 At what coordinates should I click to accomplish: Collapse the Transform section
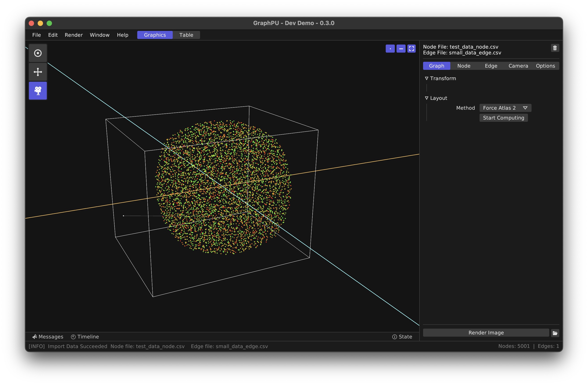(427, 78)
